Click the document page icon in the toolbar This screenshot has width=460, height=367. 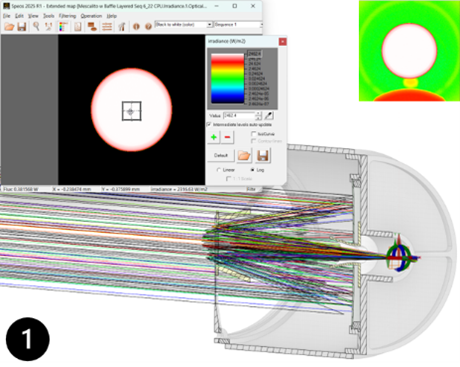click(x=78, y=26)
